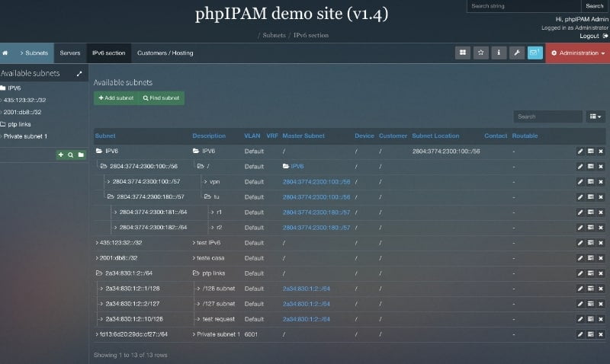Edit the 2a34:830:1:2::10/126 subnet row
The width and height of the screenshot is (610, 364).
click(x=580, y=319)
